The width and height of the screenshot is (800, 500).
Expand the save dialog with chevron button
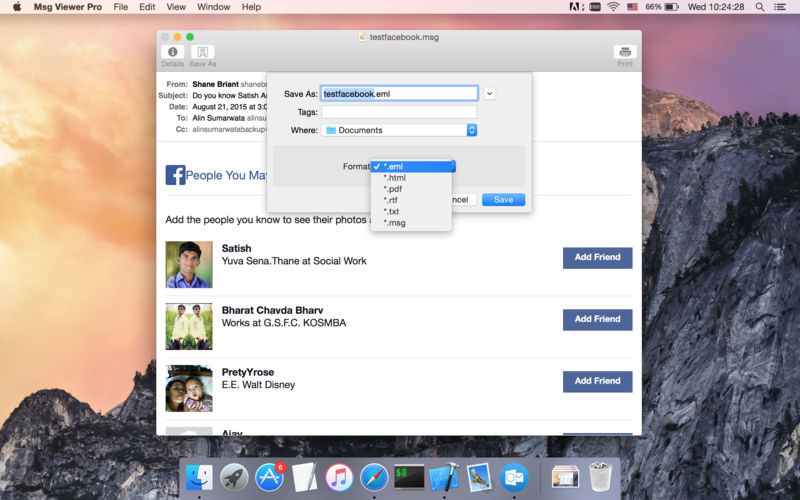point(489,93)
